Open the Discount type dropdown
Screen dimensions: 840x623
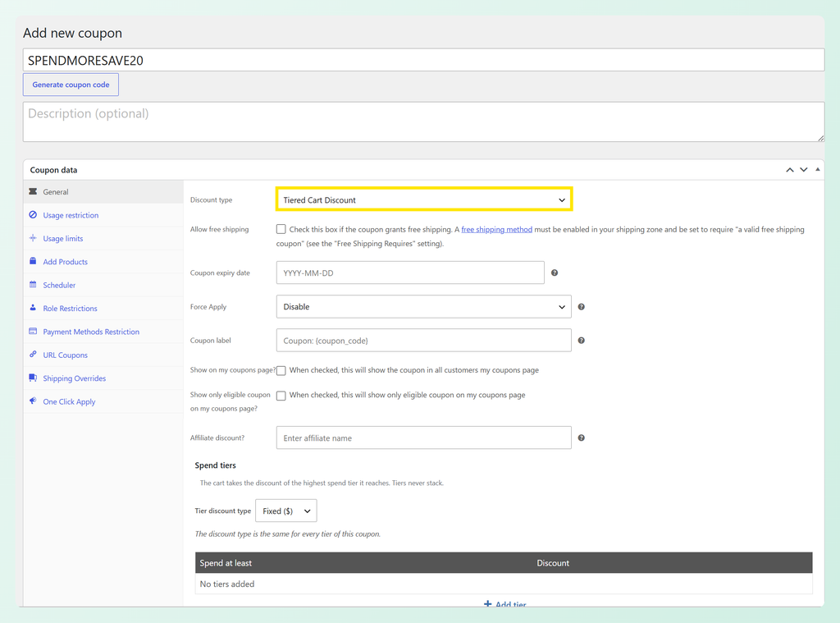pyautogui.click(x=424, y=199)
